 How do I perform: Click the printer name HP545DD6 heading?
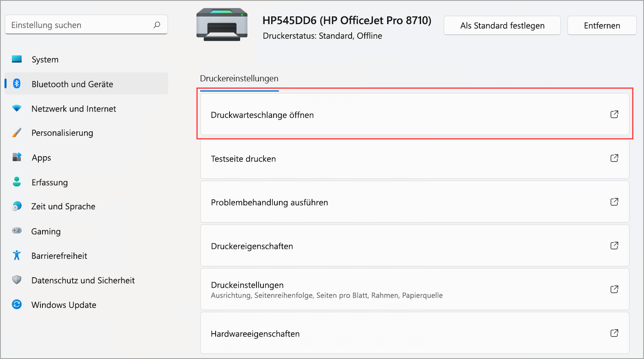tap(347, 20)
